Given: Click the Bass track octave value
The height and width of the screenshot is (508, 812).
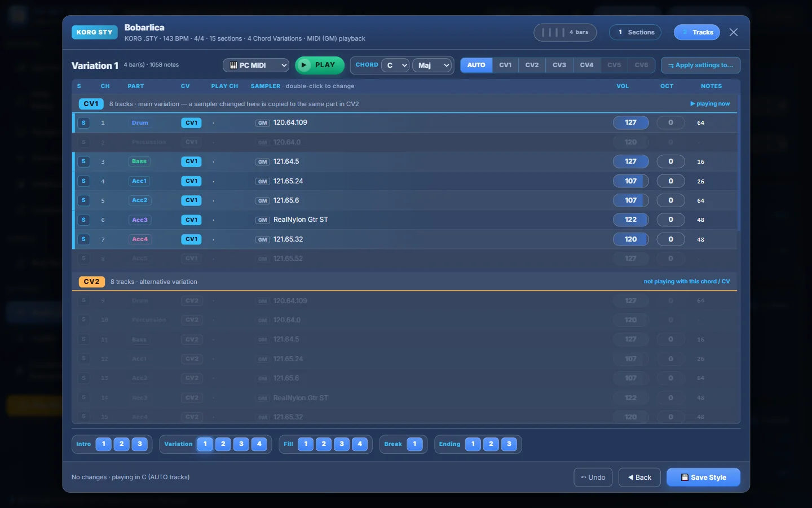Looking at the screenshot, I should (670, 161).
